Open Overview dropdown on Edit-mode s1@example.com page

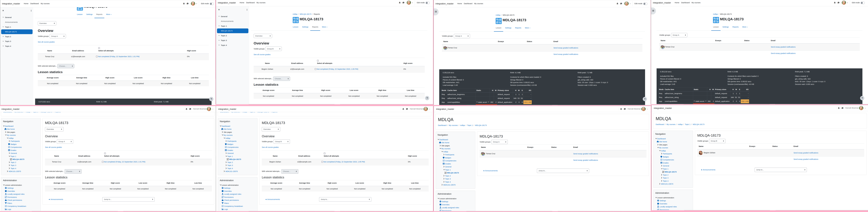pyautogui.click(x=47, y=23)
